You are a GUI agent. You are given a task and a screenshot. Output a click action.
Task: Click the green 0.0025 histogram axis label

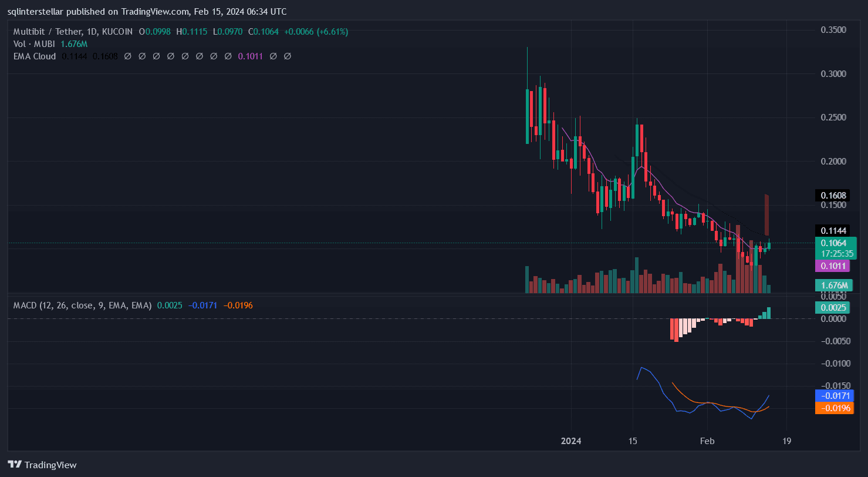click(832, 307)
